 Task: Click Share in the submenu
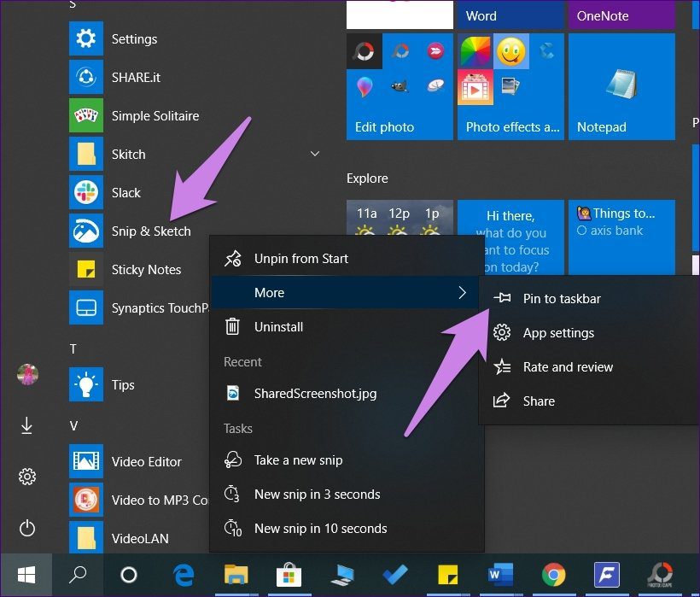point(589,401)
